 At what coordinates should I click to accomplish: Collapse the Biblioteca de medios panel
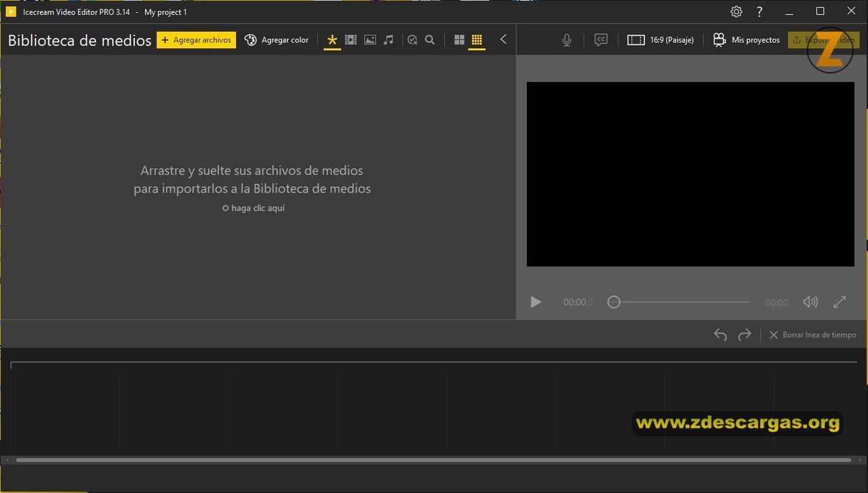coord(503,39)
